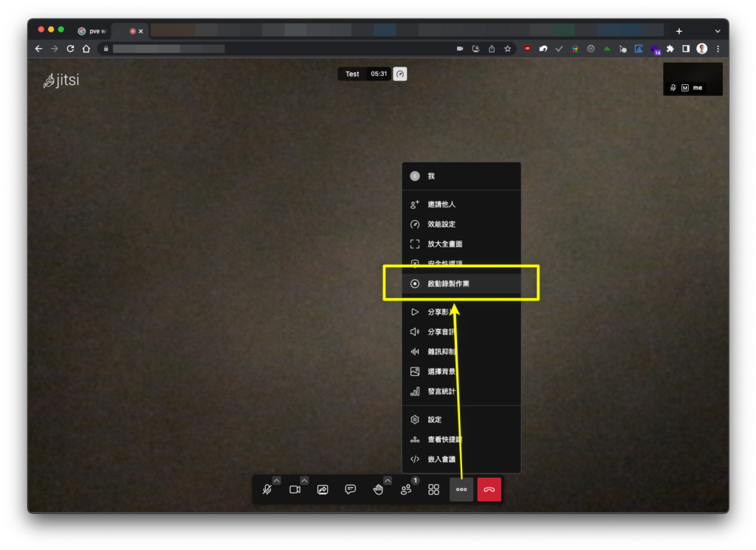The width and height of the screenshot is (756, 550).
Task: Hang up the call with red button
Action: (489, 489)
